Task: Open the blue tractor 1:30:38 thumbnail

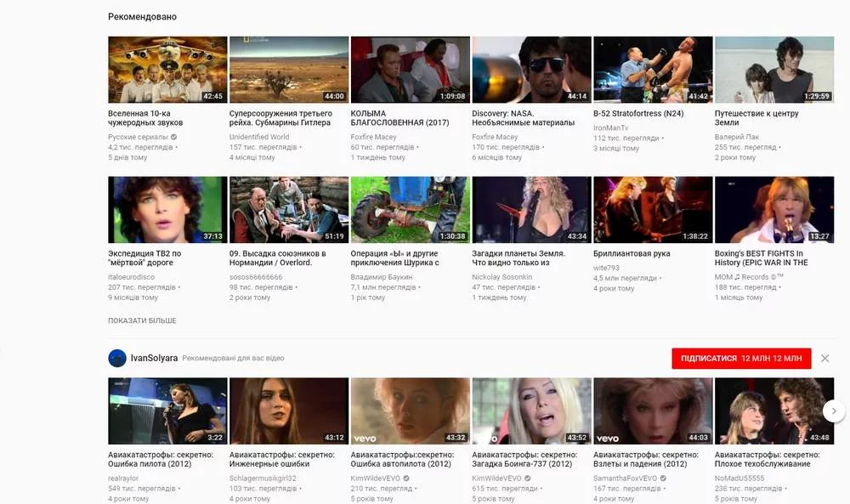Action: [x=411, y=209]
